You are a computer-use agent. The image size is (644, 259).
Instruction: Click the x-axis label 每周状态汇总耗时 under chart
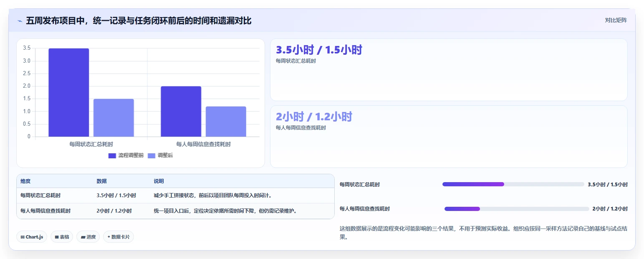[91, 144]
